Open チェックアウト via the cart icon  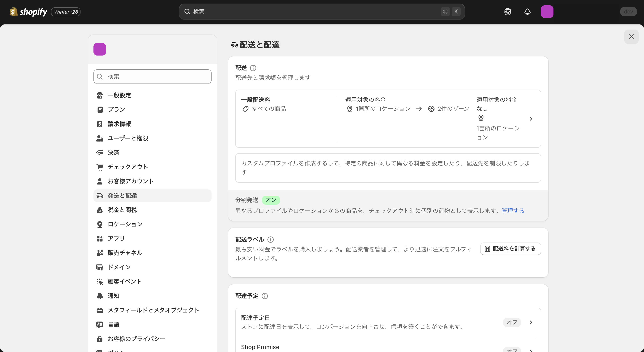pos(100,167)
